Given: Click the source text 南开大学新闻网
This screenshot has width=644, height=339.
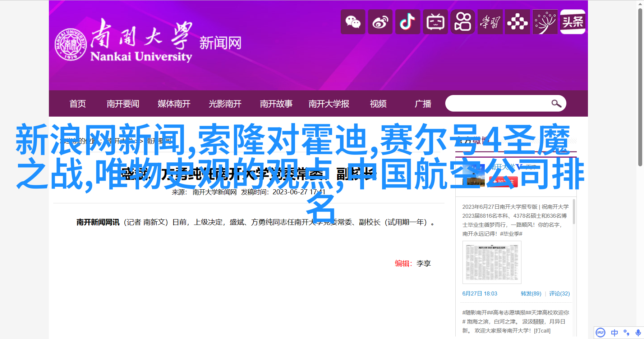Looking at the screenshot, I should (x=215, y=192).
